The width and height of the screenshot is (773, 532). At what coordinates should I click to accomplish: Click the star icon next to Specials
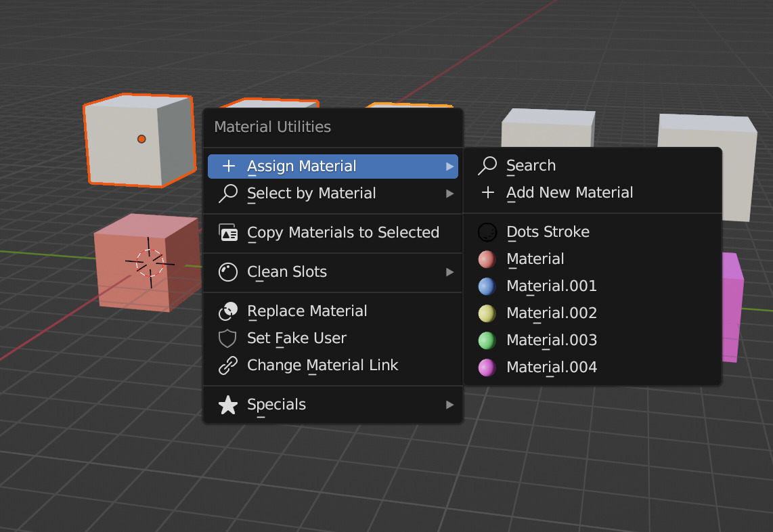[x=227, y=405]
